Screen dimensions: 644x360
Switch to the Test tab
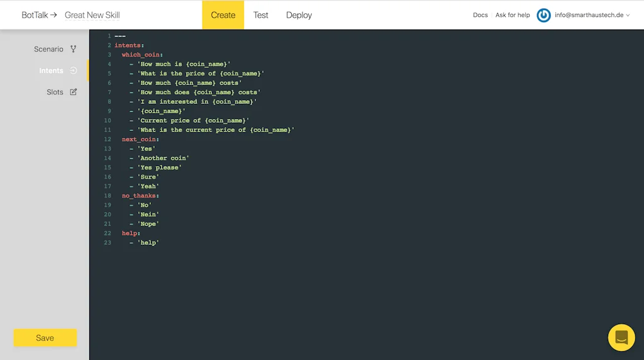(260, 15)
